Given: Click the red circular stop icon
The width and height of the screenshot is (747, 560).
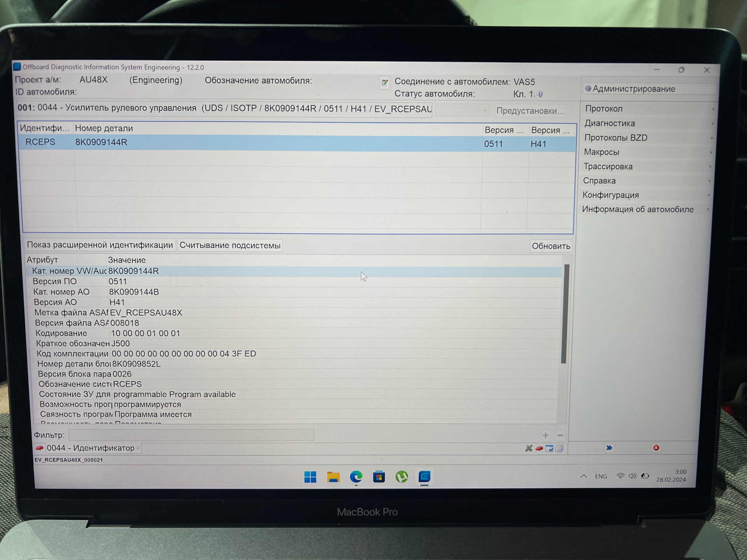Looking at the screenshot, I should point(656,448).
